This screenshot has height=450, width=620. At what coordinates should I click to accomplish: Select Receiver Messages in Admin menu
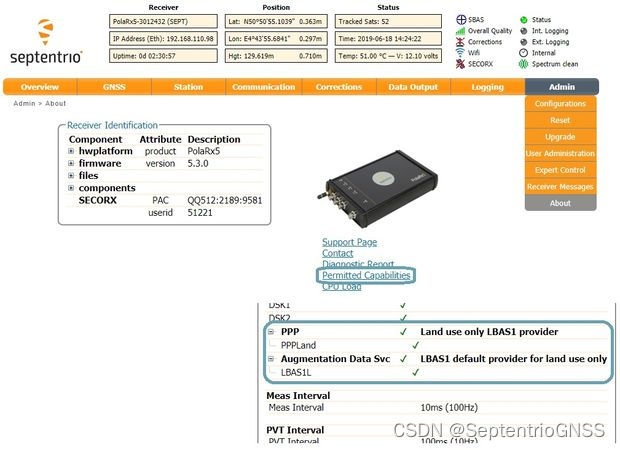point(560,187)
